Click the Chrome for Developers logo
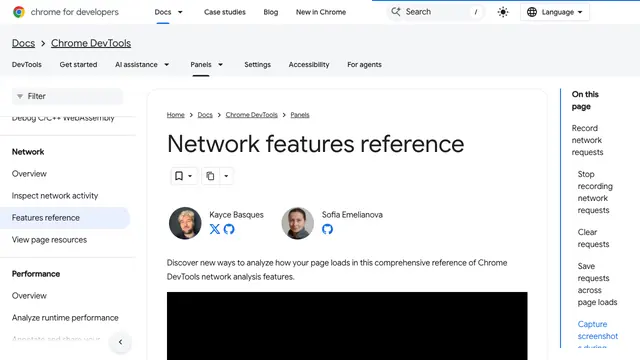 (x=66, y=12)
